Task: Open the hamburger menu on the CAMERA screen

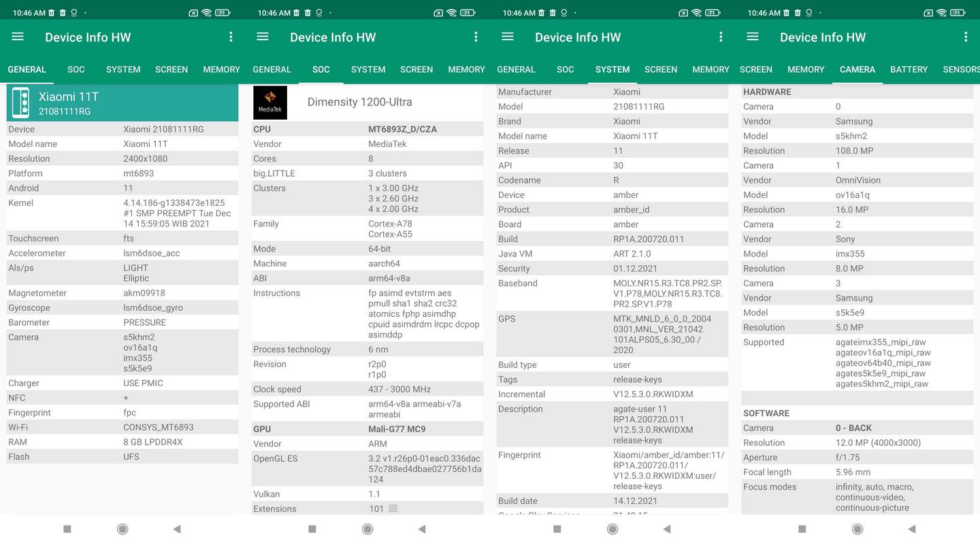Action: [x=753, y=37]
